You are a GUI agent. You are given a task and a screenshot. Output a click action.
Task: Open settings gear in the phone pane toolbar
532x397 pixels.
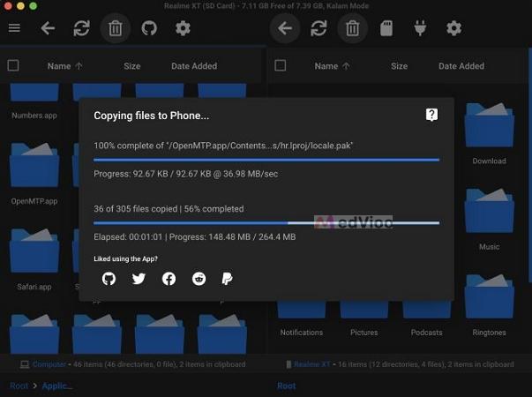click(454, 28)
